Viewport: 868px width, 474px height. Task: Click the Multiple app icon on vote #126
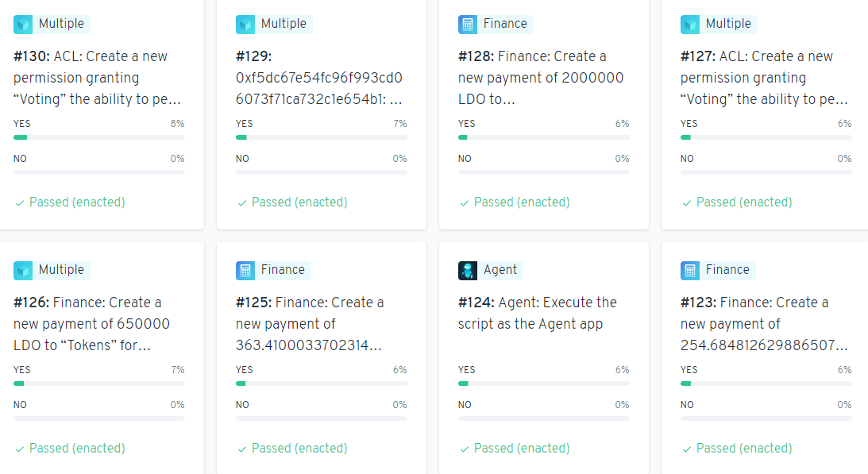point(23,271)
